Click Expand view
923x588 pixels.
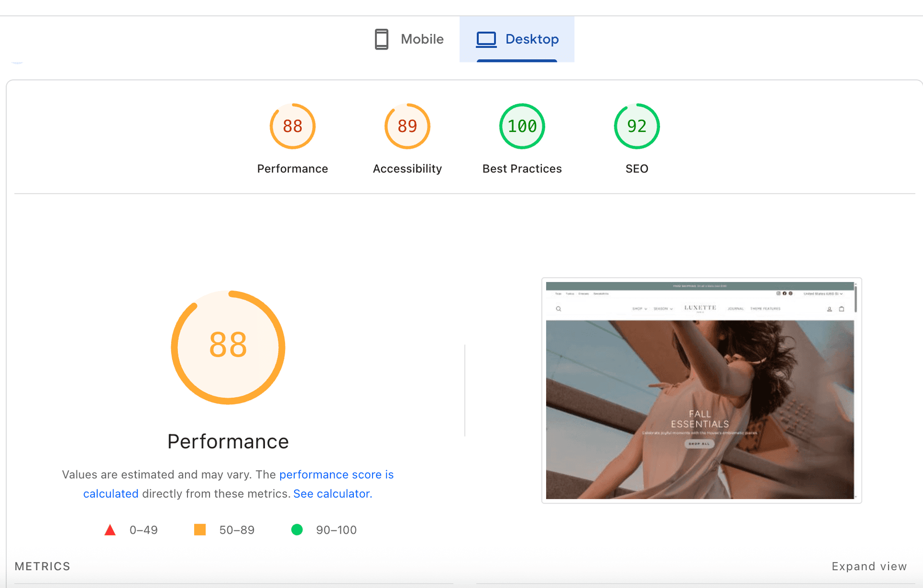(x=869, y=566)
